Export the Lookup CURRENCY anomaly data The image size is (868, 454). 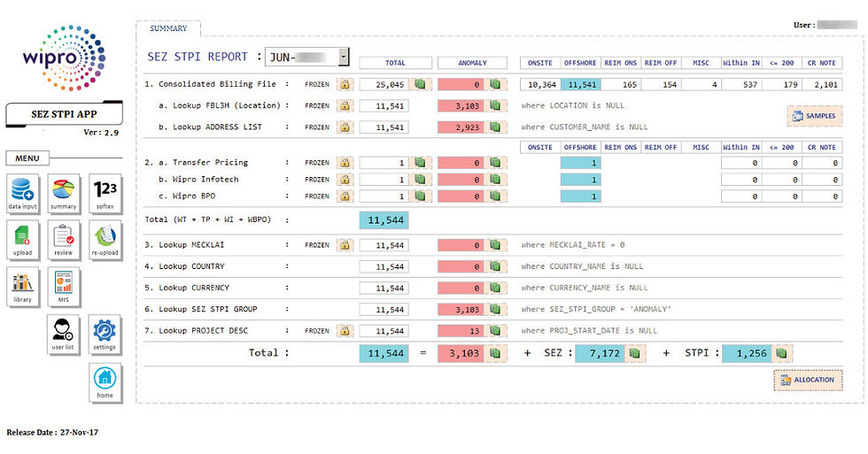(x=495, y=289)
